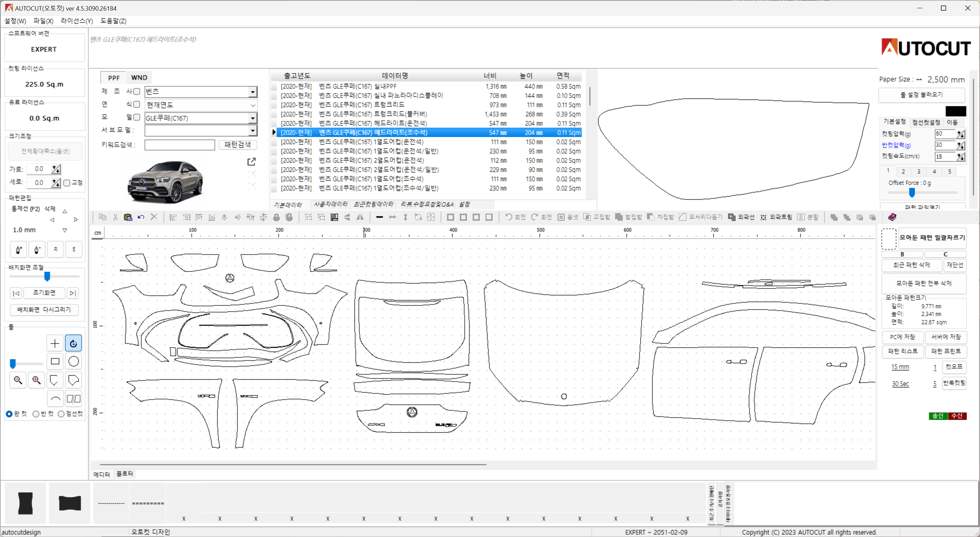Image resolution: width=980 pixels, height=537 pixels.
Task: Adjust the 가로 value stepper
Action: (x=56, y=169)
